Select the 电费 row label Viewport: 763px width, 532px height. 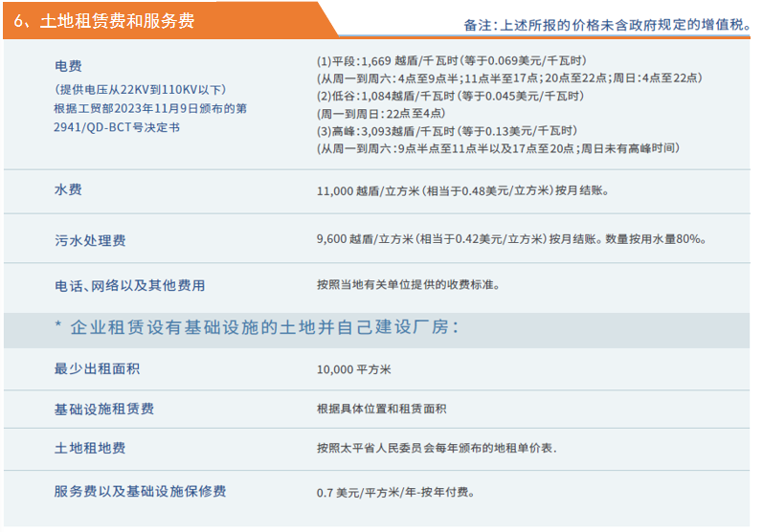point(68,66)
